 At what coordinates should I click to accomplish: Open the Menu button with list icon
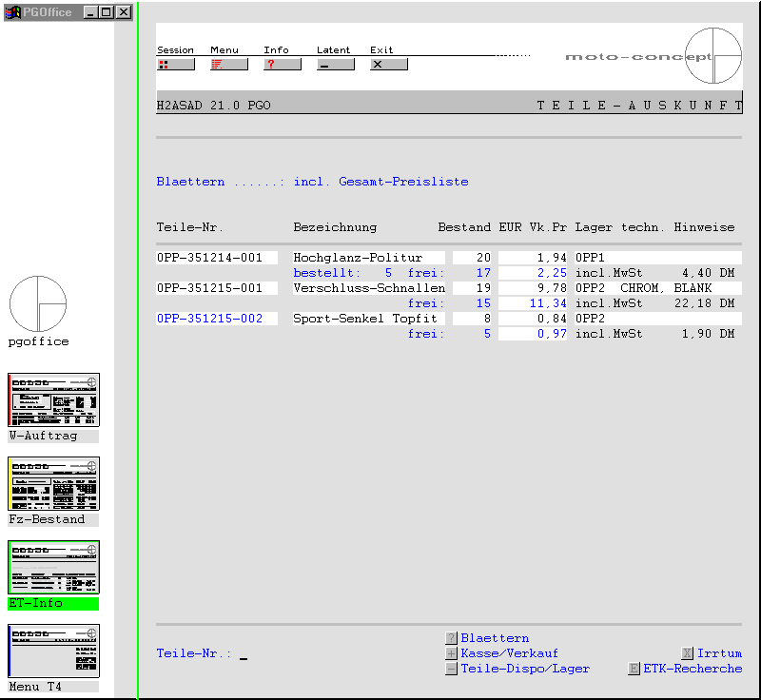click(228, 65)
